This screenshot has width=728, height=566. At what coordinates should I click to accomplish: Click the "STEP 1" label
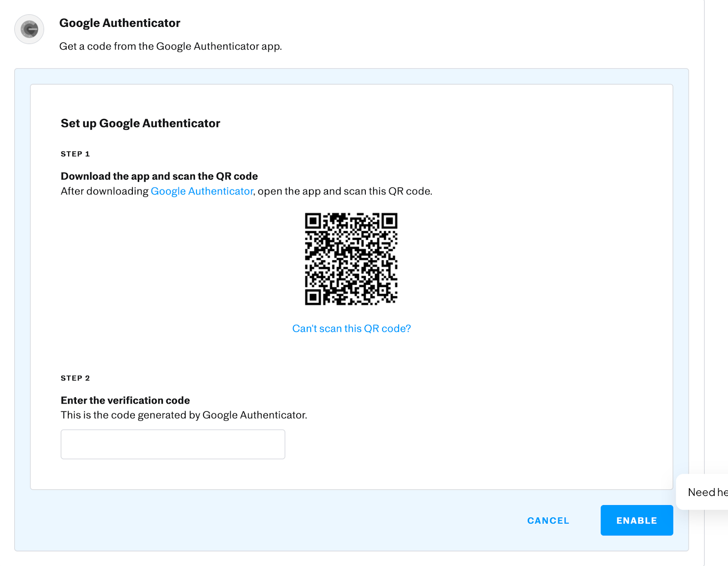(75, 154)
